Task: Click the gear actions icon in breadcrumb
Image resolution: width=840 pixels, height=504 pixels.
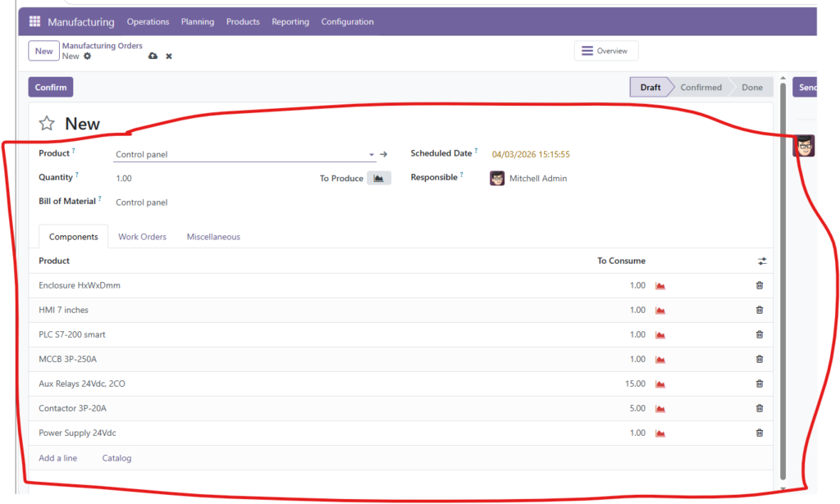Action: 88,57
